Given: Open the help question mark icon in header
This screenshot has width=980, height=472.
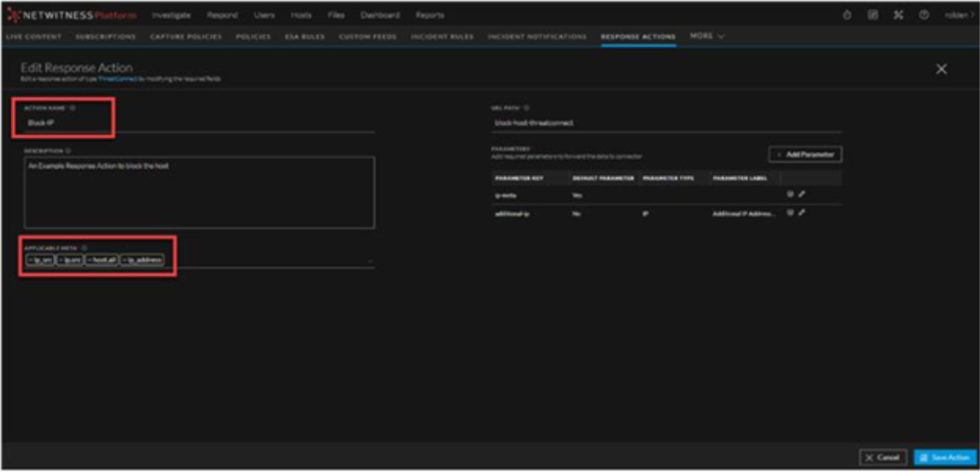Looking at the screenshot, I should [924, 15].
